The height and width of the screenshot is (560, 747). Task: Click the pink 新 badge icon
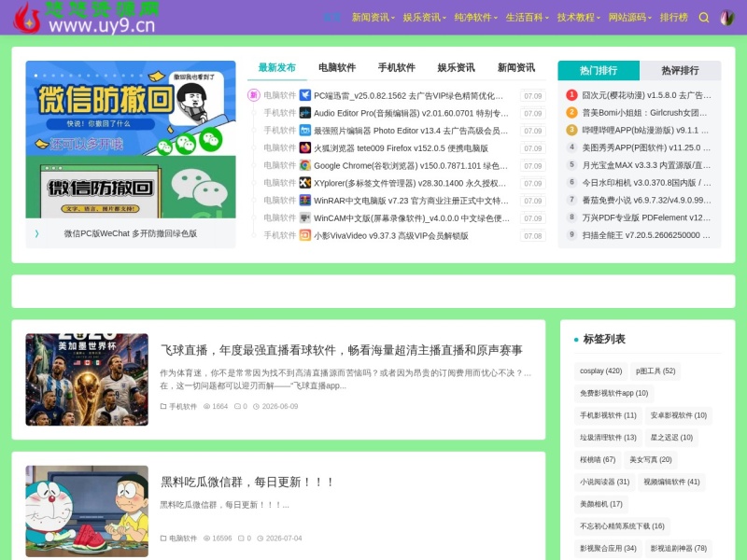click(253, 95)
